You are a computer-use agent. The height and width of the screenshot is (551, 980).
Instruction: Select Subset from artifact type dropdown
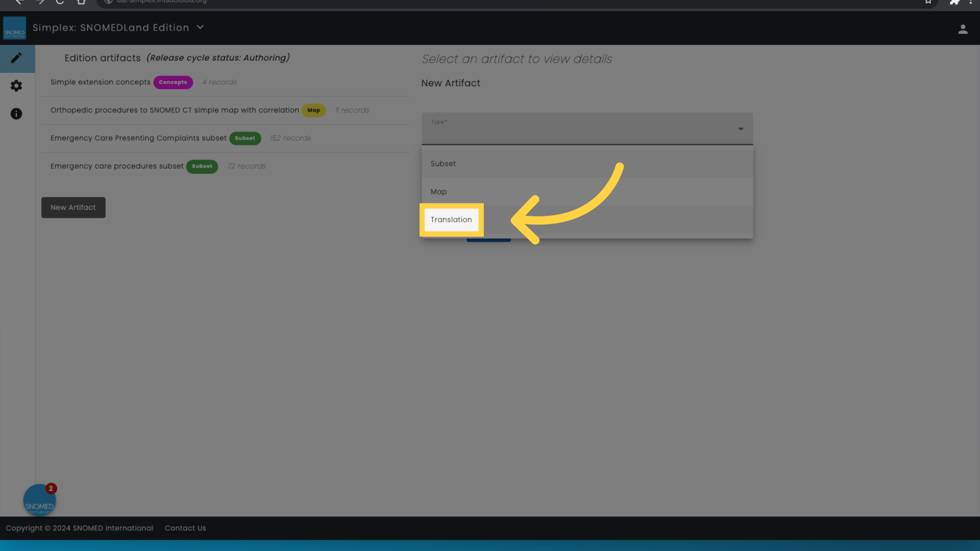coord(443,163)
